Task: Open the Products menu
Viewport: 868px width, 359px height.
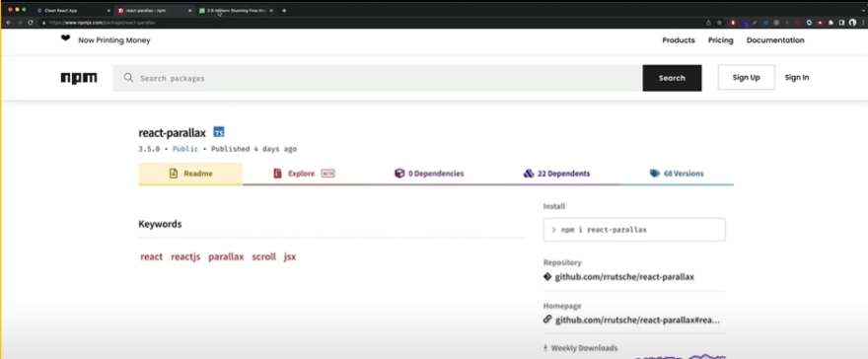Action: [679, 40]
